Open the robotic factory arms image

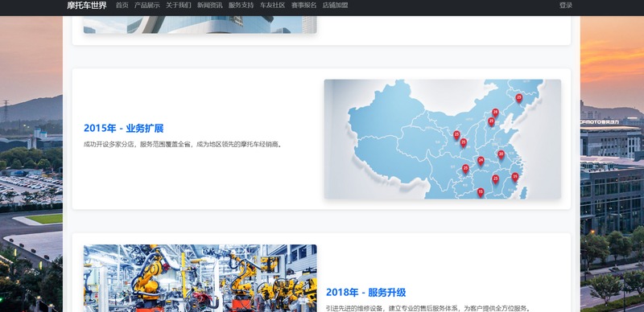click(x=200, y=278)
